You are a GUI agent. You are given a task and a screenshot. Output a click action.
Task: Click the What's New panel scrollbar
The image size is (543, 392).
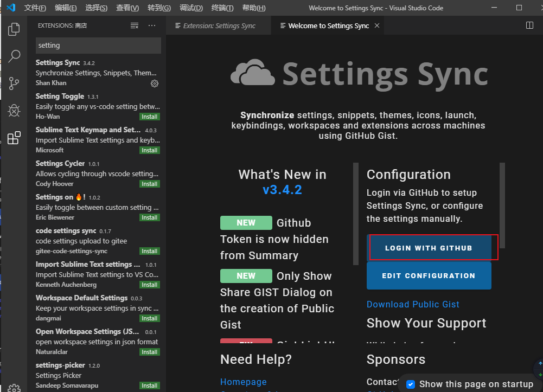click(356, 214)
